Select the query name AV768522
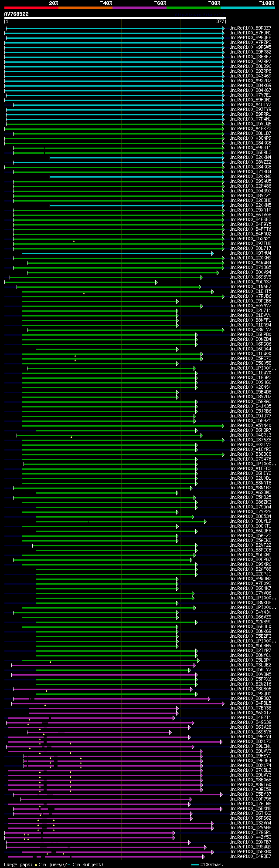 coord(17,14)
